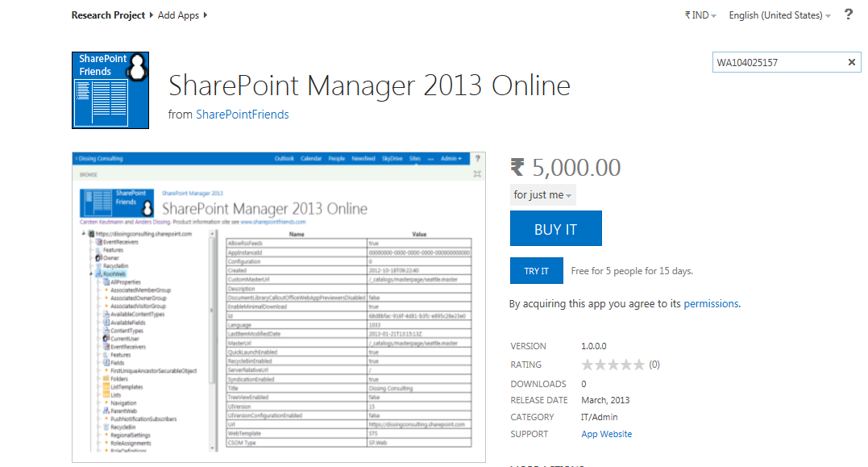Viewport: 868px width, 467px height.
Task: Click the help question mark icon
Action: (x=849, y=15)
